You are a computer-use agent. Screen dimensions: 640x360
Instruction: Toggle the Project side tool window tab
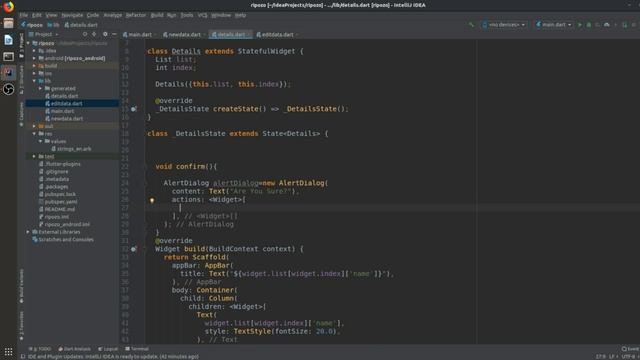(22, 45)
